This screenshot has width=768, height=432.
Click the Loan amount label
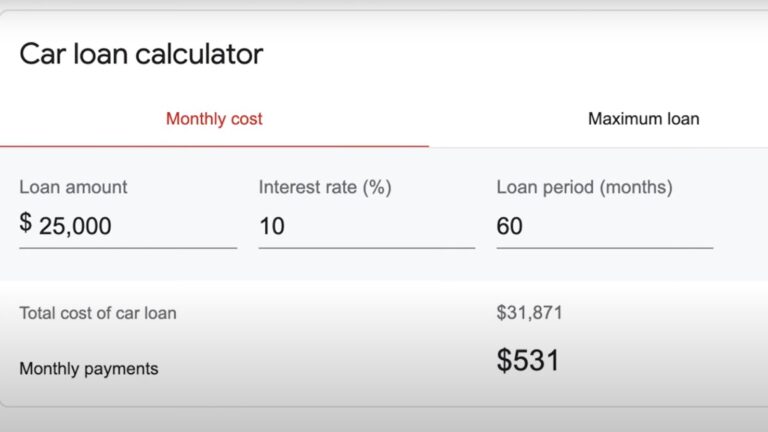click(x=73, y=187)
